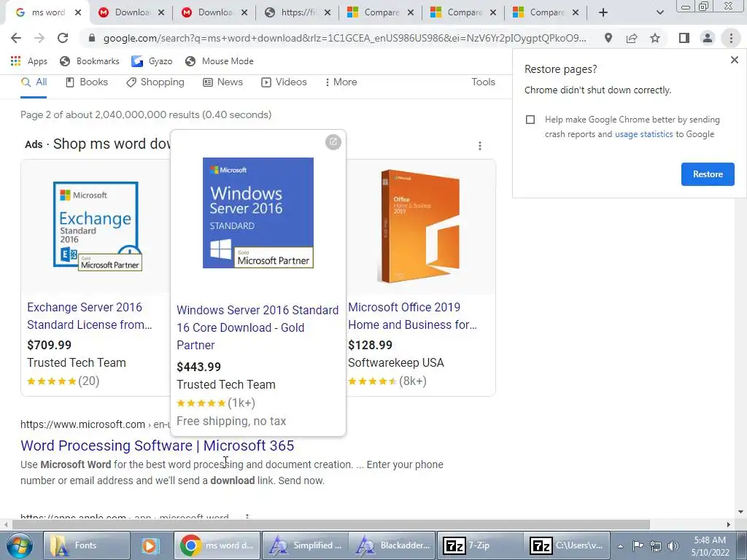This screenshot has height=560, width=747.
Task: Bookmark this page with the star icon
Action: tap(655, 38)
